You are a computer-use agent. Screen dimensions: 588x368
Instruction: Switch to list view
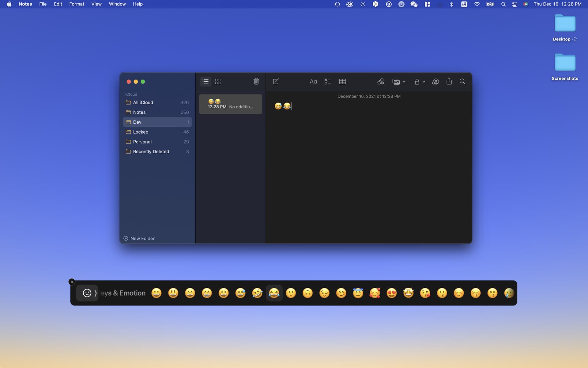pos(205,82)
